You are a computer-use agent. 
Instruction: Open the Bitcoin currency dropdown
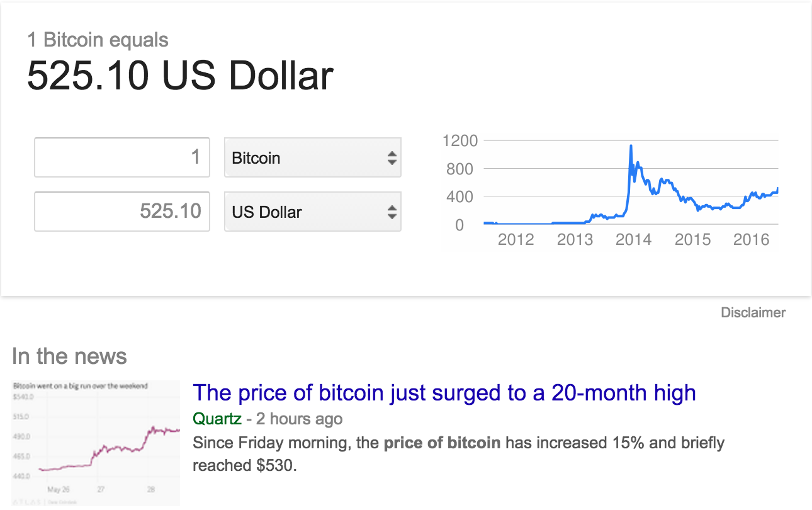click(312, 157)
